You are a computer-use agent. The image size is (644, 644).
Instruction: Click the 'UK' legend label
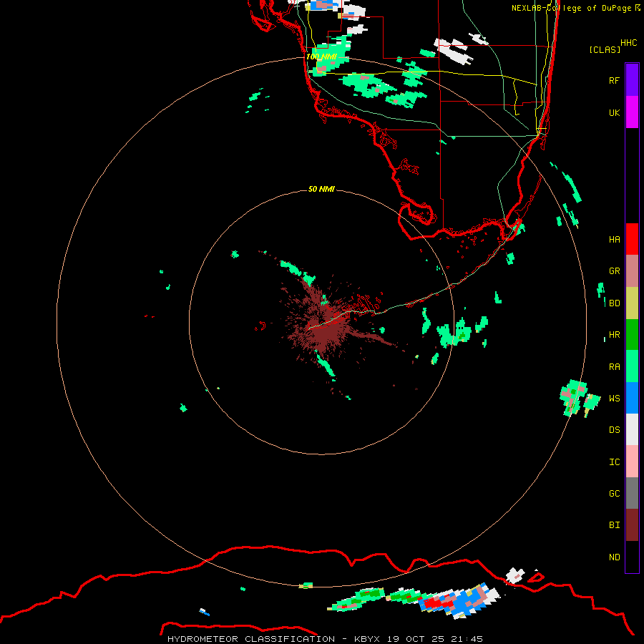pyautogui.click(x=614, y=112)
